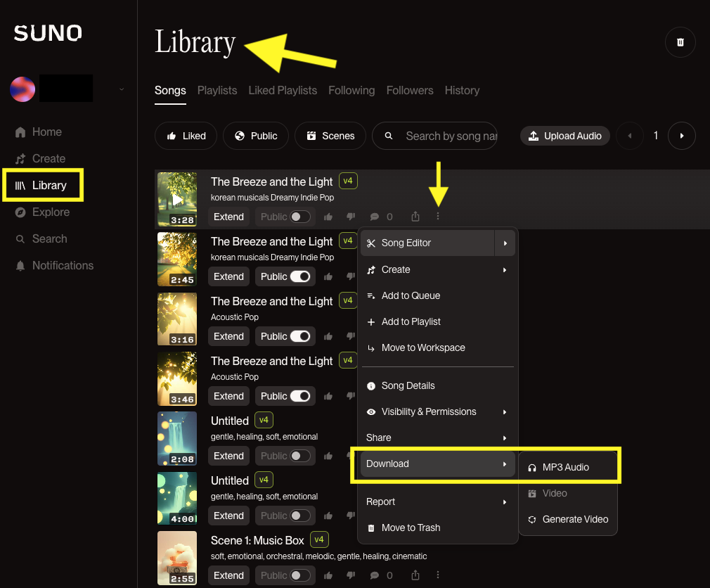Viewport: 710px width, 588px height.
Task: Like the 3:16 Acoustic Pop song
Action: [328, 336]
